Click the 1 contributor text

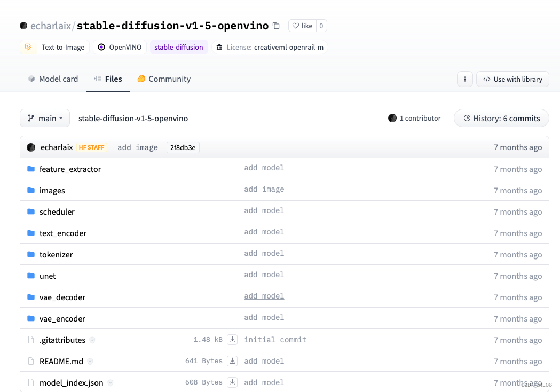point(420,118)
